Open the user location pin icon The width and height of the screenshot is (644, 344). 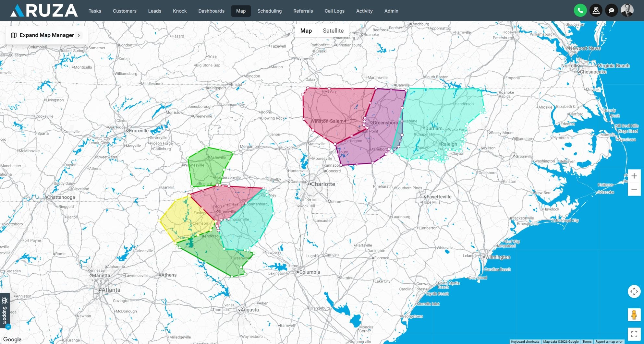[x=596, y=11]
